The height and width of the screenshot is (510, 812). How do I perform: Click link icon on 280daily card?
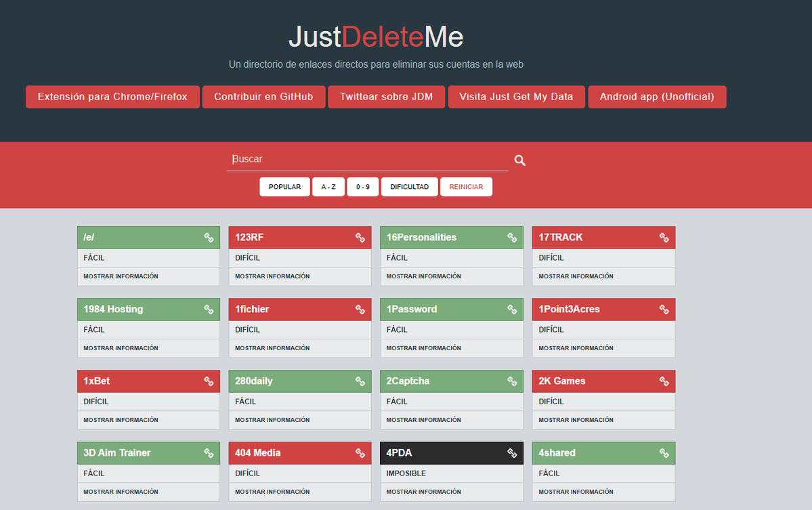tap(360, 381)
